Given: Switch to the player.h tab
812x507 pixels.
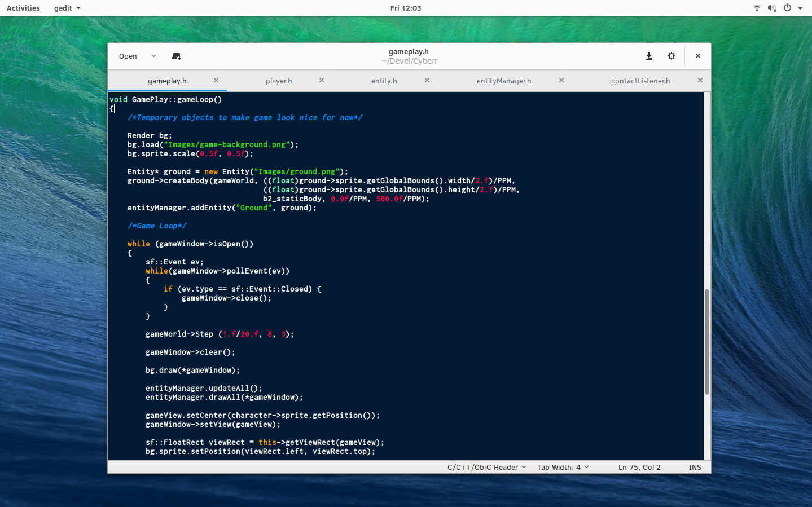Looking at the screenshot, I should tap(279, 81).
